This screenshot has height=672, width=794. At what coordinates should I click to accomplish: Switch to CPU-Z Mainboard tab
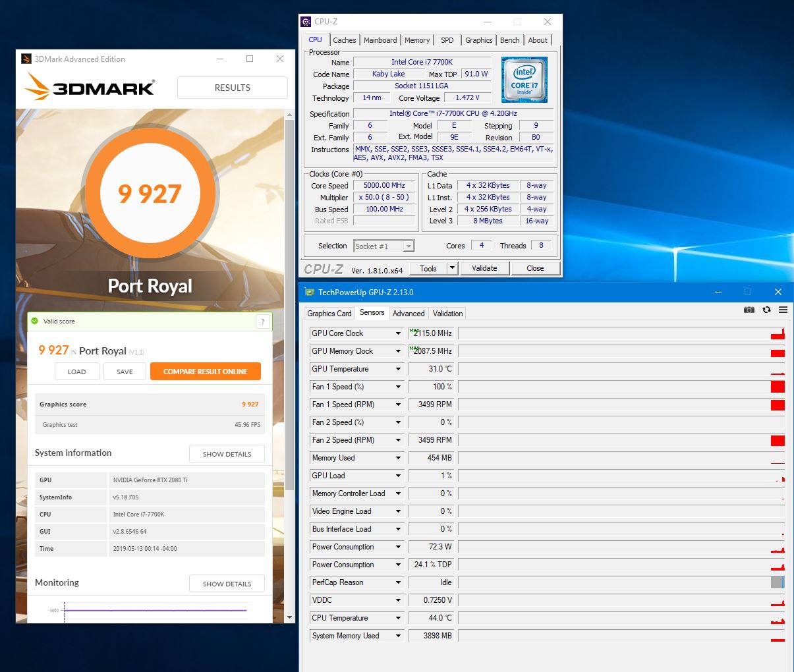pos(380,40)
